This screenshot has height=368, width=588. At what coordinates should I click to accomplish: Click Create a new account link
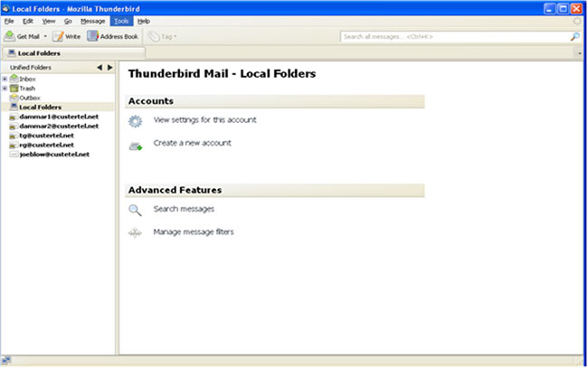pyautogui.click(x=192, y=143)
